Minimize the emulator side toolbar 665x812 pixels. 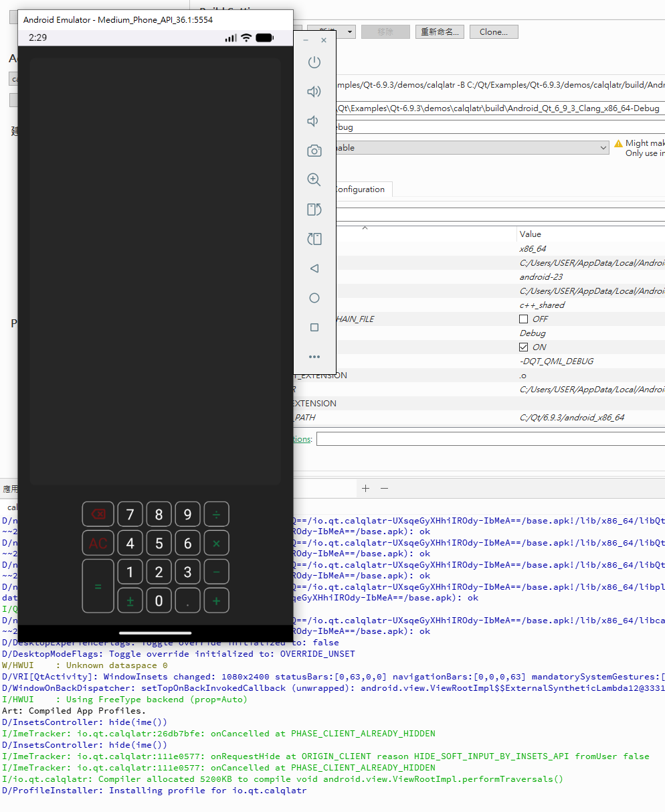click(x=306, y=40)
